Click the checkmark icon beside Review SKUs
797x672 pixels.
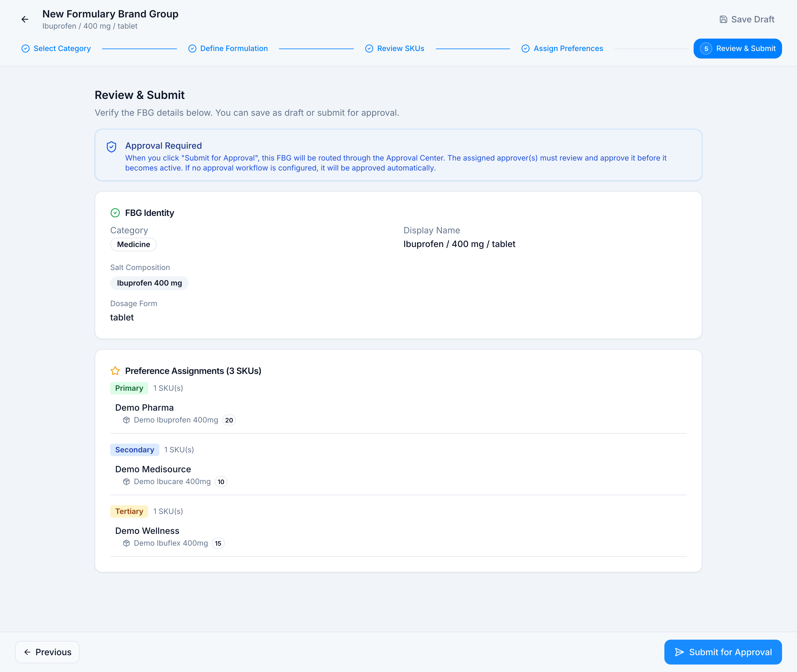click(369, 48)
